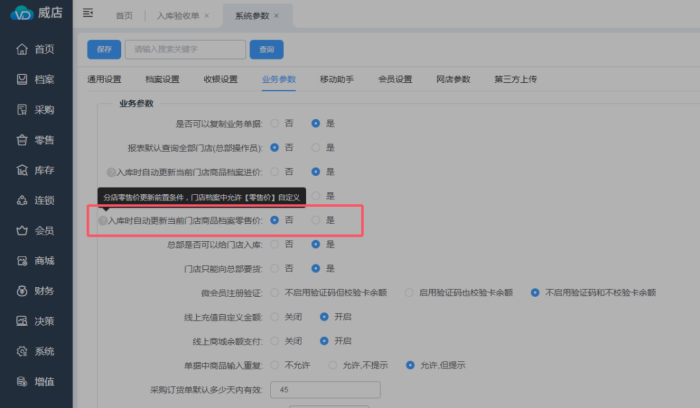Select 是 for 入库时自动更新当前门店商品档案零售价
Screen dimensions: 700x408
[x=316, y=220]
